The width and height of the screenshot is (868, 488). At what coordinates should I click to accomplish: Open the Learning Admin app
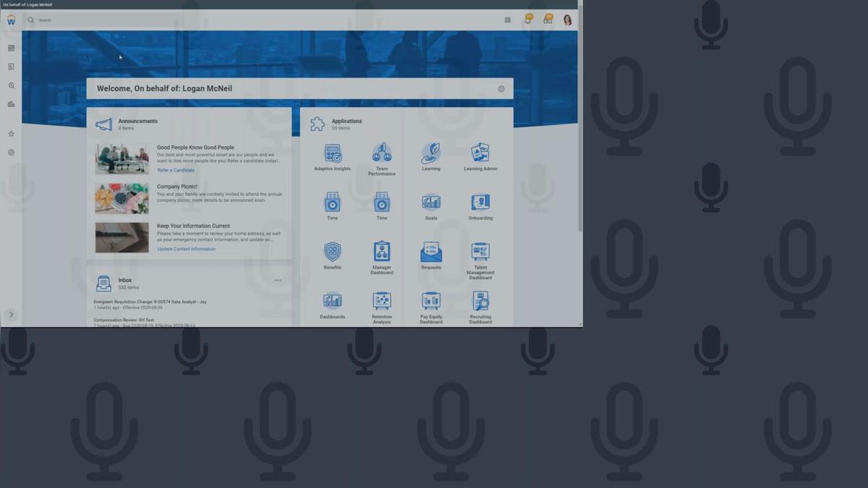(480, 153)
